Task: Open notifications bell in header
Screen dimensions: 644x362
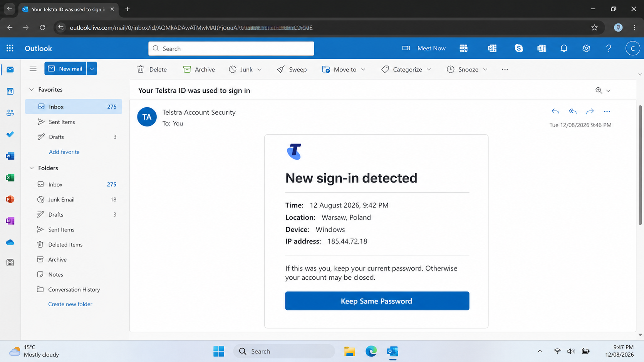Action: coord(563,48)
